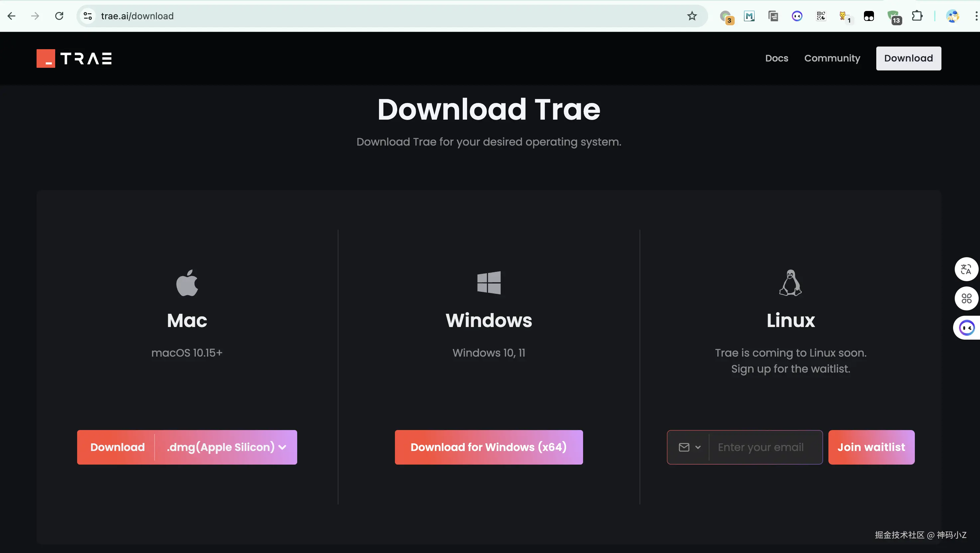Click the purple face floating side button
The image size is (980, 553).
(x=967, y=328)
